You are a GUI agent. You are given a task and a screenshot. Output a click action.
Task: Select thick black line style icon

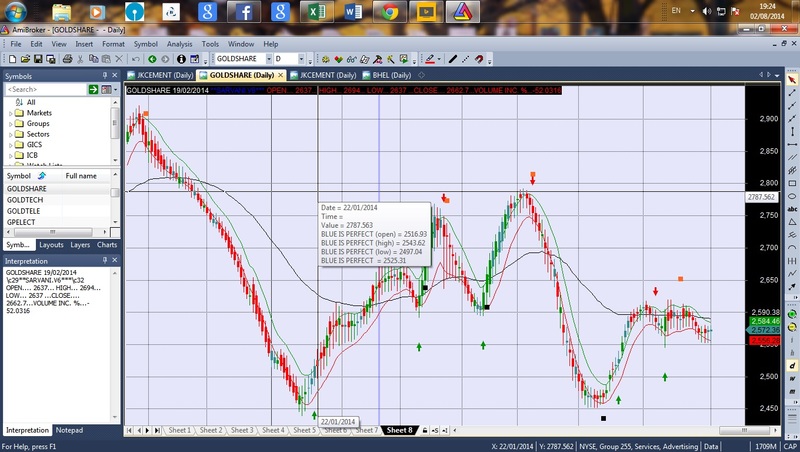click(x=453, y=59)
